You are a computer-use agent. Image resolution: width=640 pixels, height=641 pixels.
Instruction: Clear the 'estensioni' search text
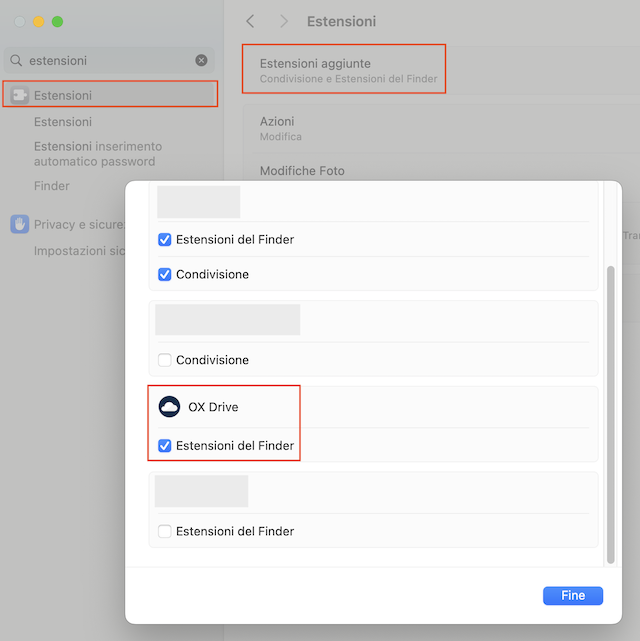click(x=201, y=61)
